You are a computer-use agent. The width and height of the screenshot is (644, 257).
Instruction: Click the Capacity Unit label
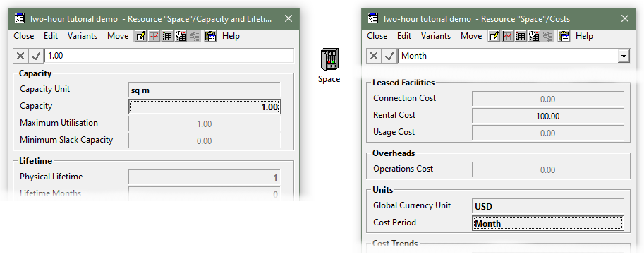point(44,89)
